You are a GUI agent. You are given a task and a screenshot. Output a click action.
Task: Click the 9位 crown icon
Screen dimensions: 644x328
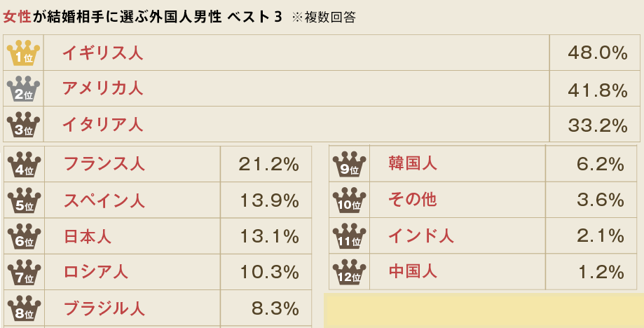click(349, 165)
